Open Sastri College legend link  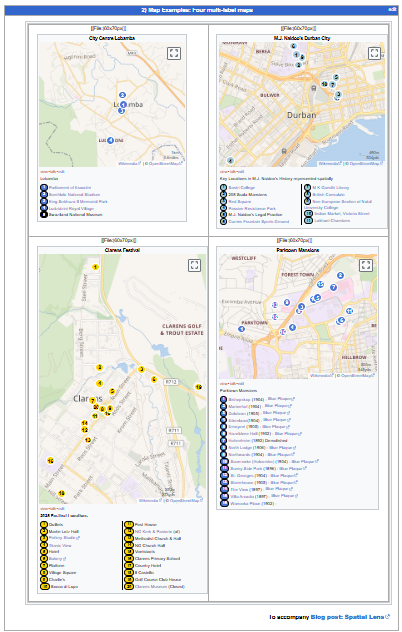[242, 187]
